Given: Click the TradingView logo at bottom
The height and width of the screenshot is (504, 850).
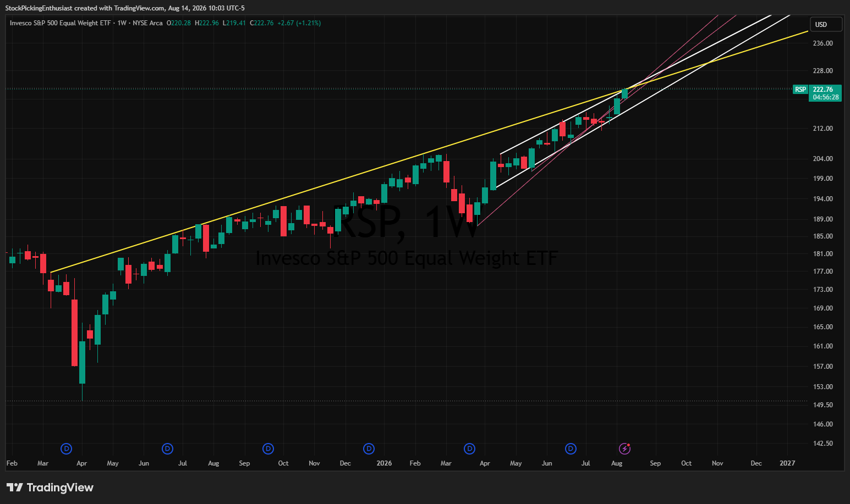Looking at the screenshot, I should [x=50, y=488].
